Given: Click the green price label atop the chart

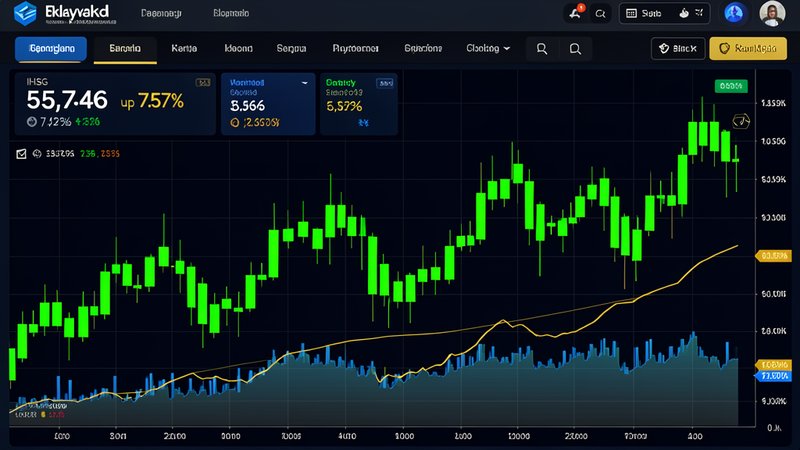Looking at the screenshot, I should [x=731, y=86].
